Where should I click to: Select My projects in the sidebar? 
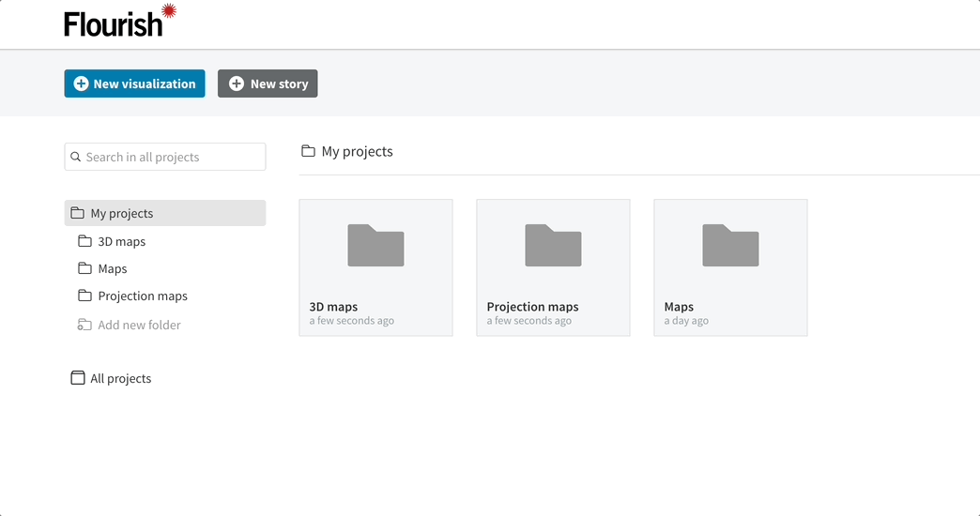click(x=165, y=213)
